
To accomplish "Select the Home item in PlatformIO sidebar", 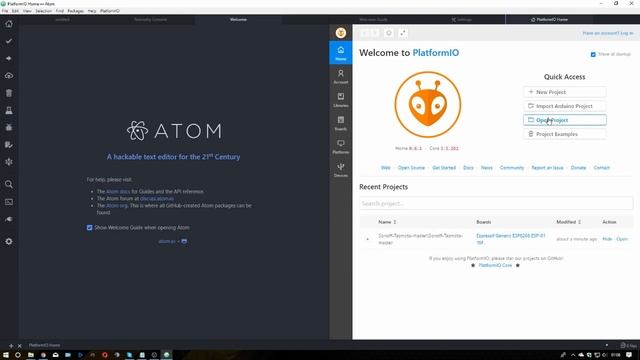I will (340, 53).
